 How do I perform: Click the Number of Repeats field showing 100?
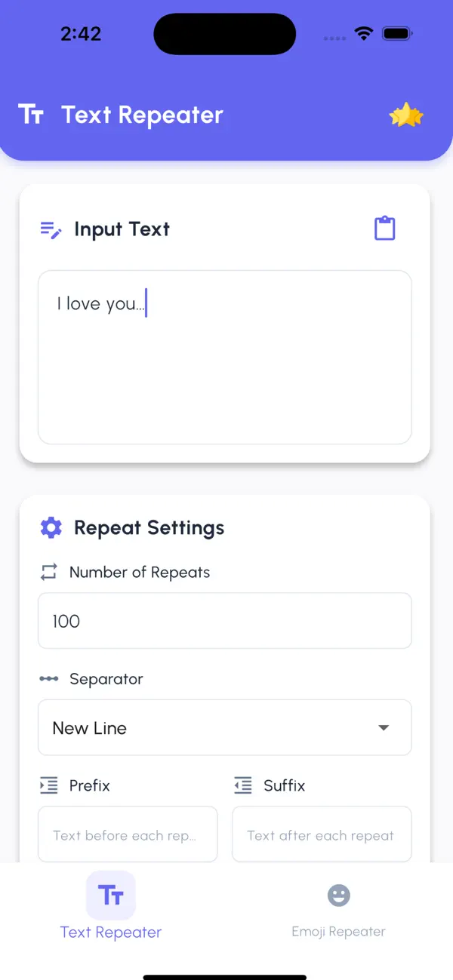pos(224,620)
